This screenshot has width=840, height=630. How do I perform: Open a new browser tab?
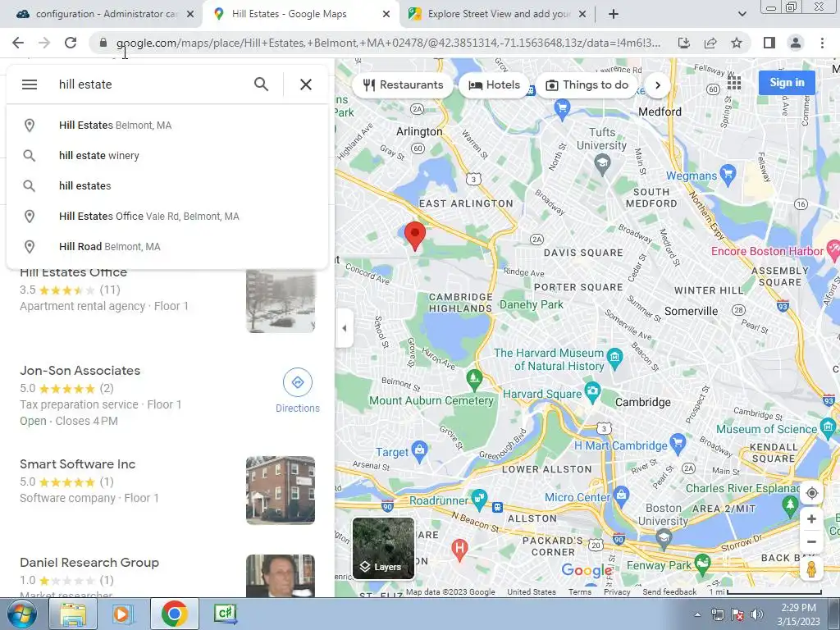[x=614, y=15]
